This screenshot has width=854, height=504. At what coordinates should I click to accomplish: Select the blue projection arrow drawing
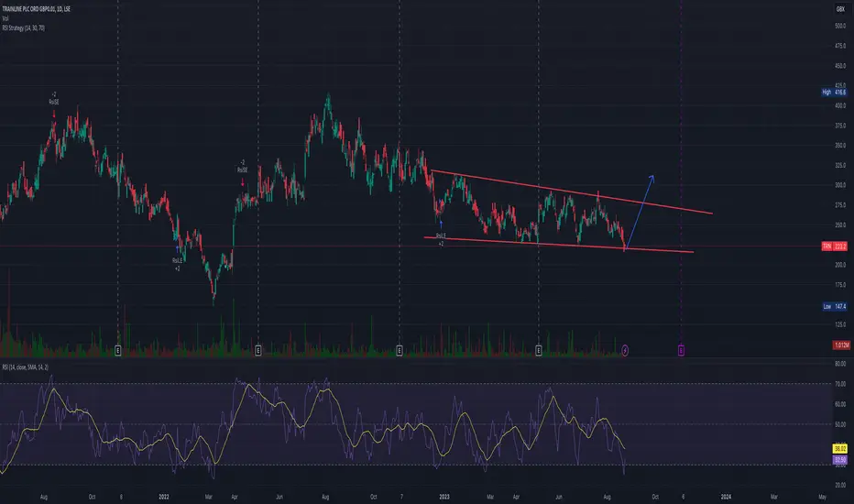pos(640,211)
